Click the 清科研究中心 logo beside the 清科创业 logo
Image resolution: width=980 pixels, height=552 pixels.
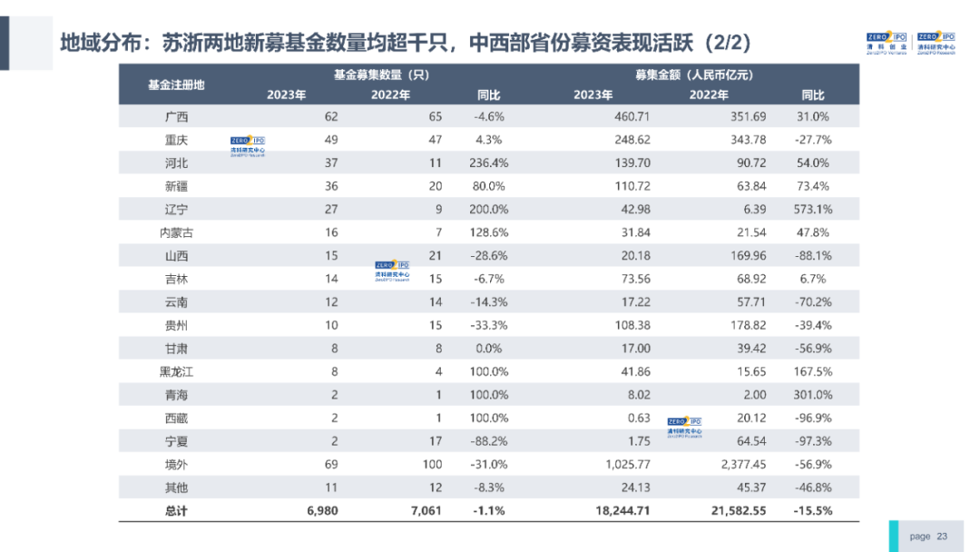point(936,44)
